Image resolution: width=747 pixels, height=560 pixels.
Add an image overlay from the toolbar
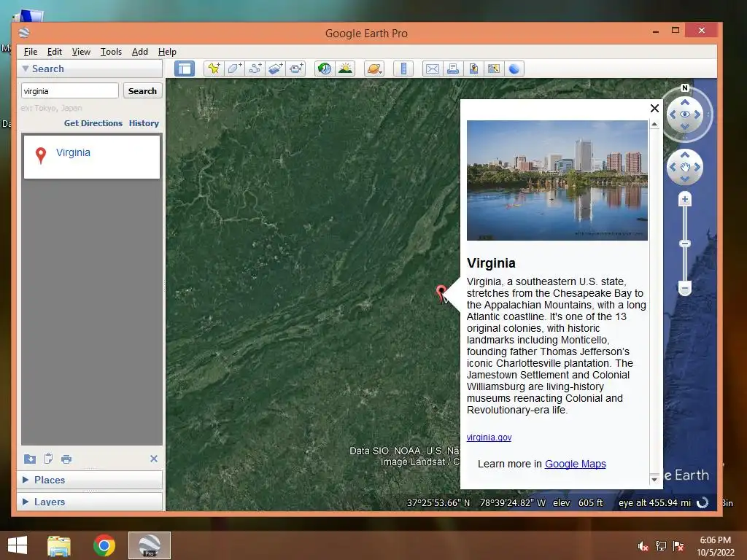tap(275, 69)
